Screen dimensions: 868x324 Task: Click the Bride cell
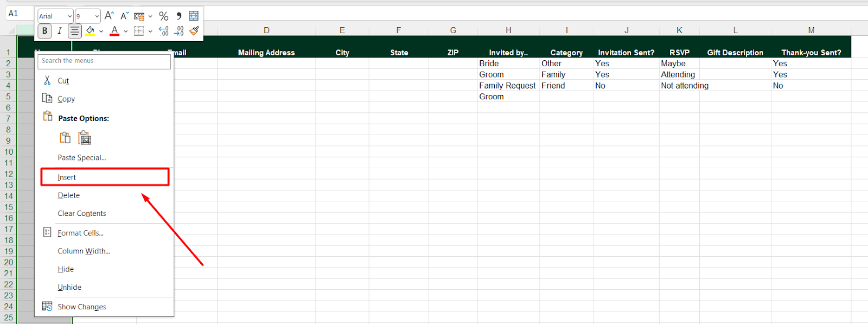point(508,63)
